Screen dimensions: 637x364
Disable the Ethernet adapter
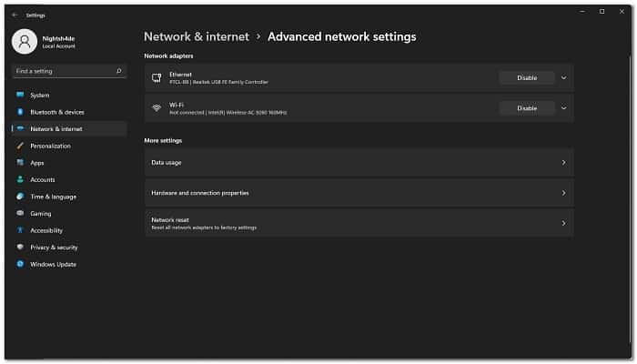coord(527,77)
